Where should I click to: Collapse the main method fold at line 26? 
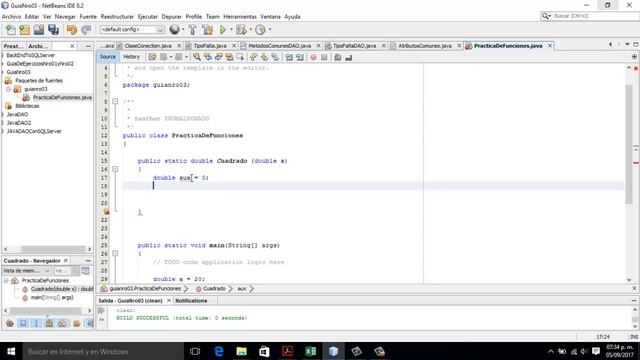(x=115, y=253)
